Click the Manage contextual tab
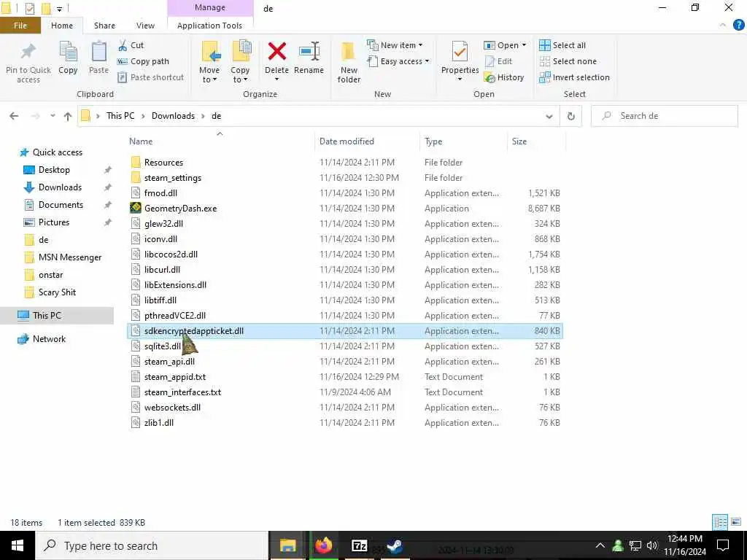 click(209, 7)
